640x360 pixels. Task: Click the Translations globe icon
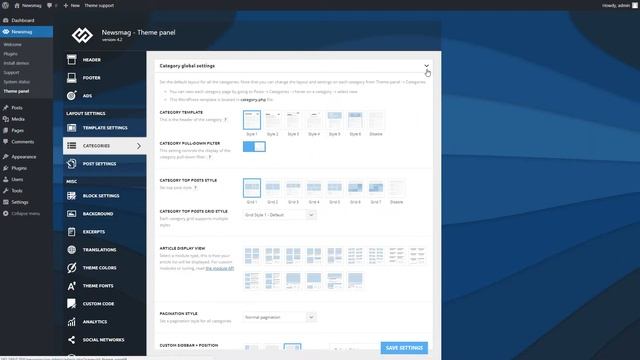tap(71, 250)
